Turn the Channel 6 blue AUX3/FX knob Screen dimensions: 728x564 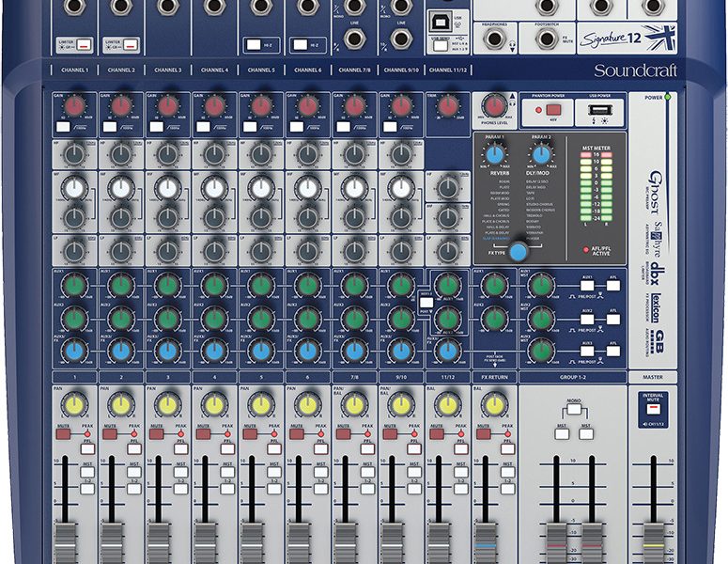308,352
